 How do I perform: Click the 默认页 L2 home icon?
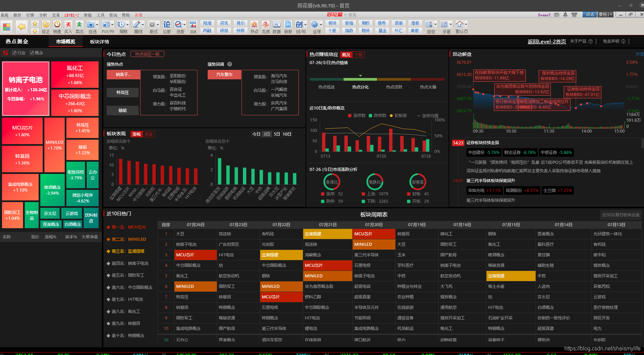(x=460, y=24)
